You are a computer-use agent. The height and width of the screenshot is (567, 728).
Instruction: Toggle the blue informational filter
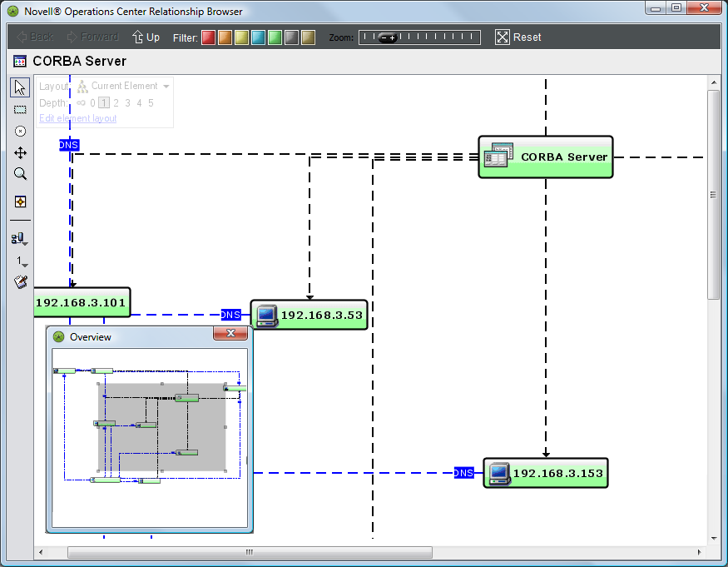click(x=258, y=37)
